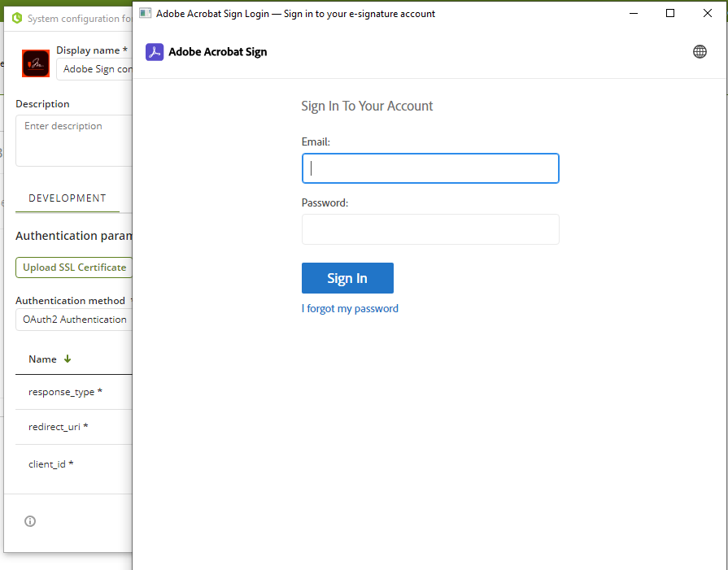Click the Description label in configuration window

(43, 104)
